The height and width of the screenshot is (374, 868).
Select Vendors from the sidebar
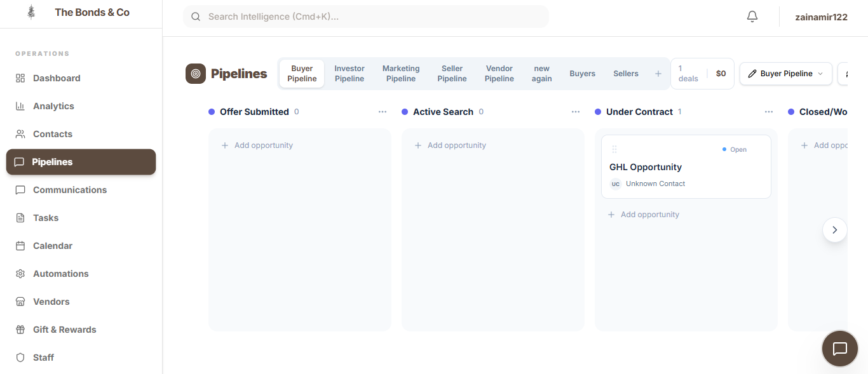click(x=52, y=301)
